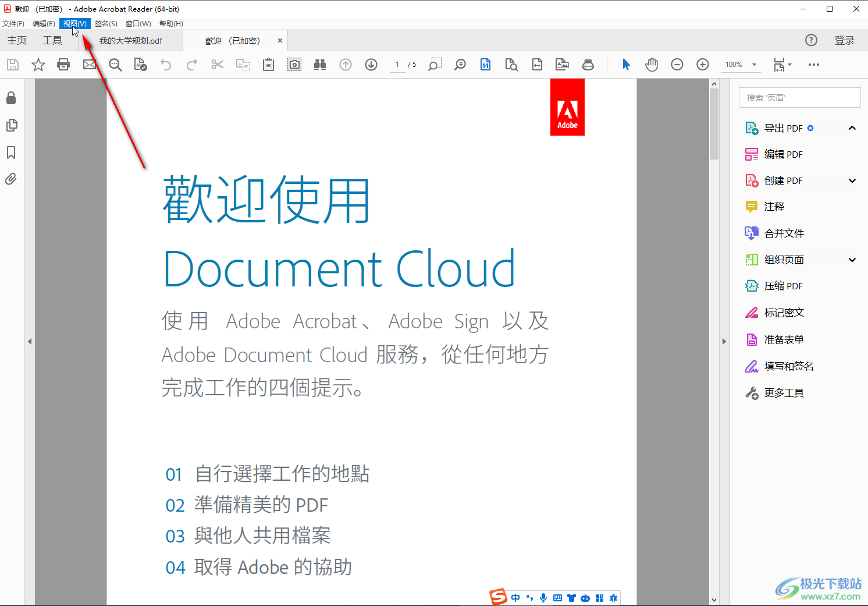Open the zoom level dropdown arrow

(x=755, y=65)
